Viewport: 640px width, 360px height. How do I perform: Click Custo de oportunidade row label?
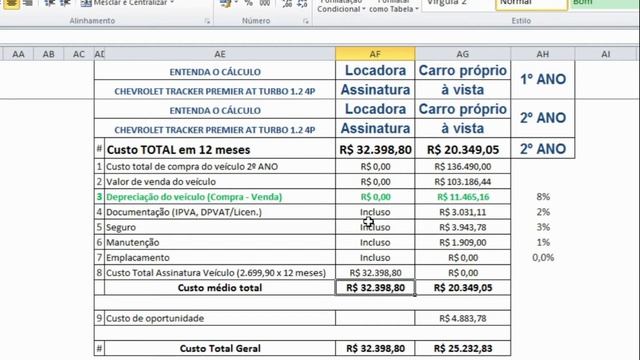tap(220, 318)
